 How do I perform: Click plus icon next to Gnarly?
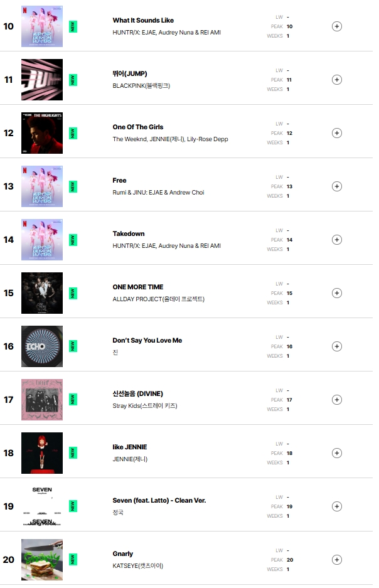[337, 560]
